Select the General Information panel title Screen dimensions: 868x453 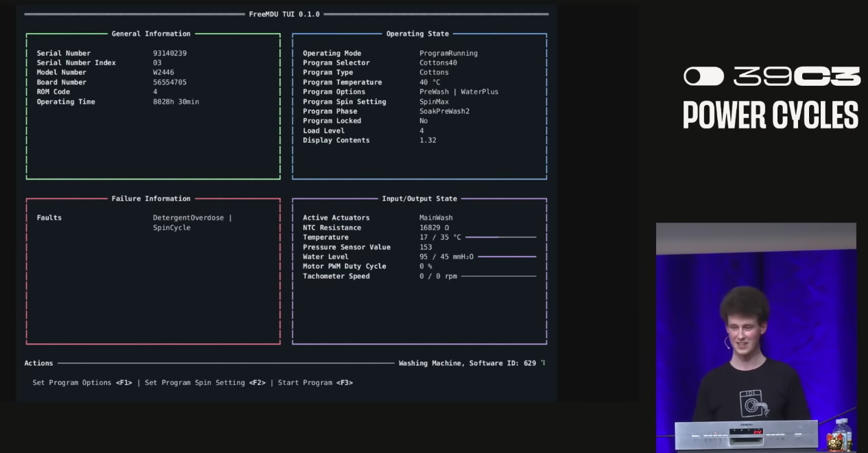tap(151, 34)
